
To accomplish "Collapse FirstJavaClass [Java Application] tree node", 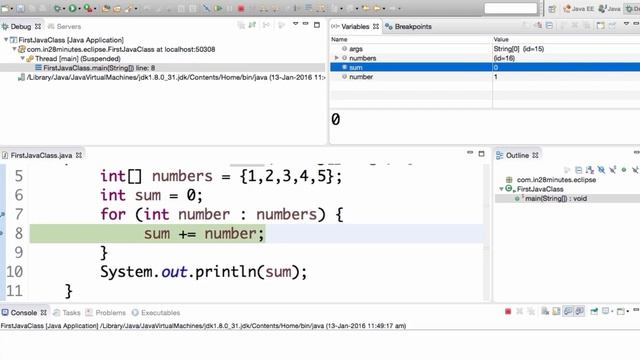I will [6, 40].
